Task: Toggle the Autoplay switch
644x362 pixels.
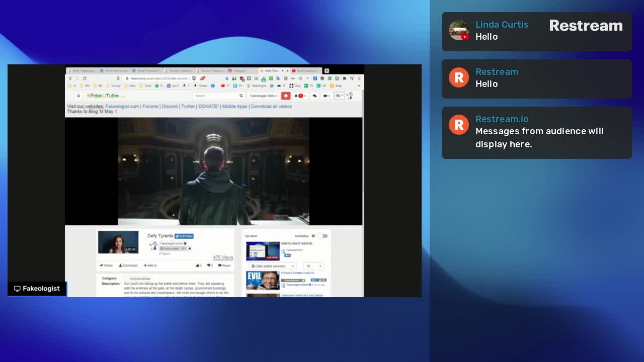Action: pyautogui.click(x=323, y=236)
